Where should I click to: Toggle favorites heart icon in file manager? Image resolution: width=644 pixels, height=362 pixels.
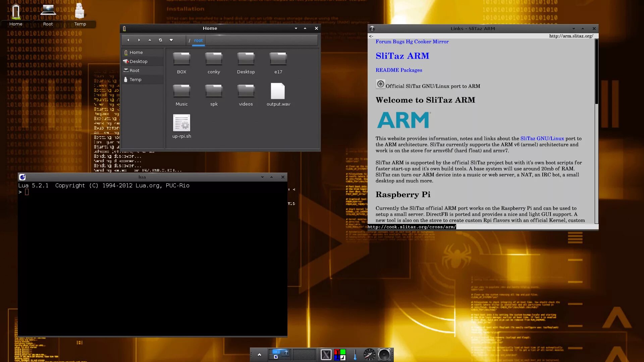pyautogui.click(x=171, y=40)
